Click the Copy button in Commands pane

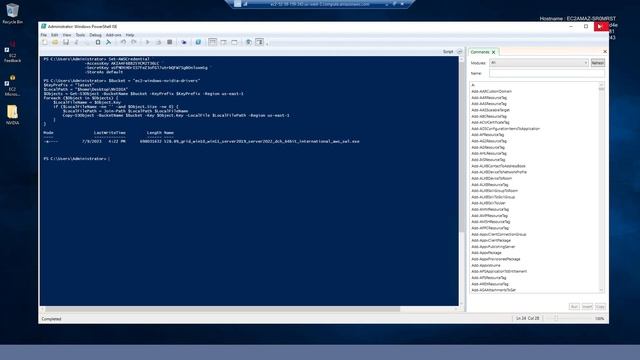pyautogui.click(x=600, y=307)
